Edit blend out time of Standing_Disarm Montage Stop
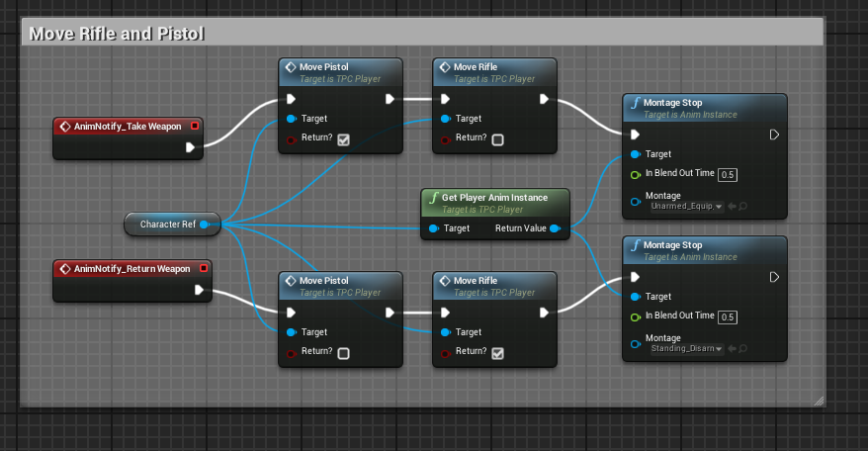This screenshot has height=451, width=868. click(728, 317)
